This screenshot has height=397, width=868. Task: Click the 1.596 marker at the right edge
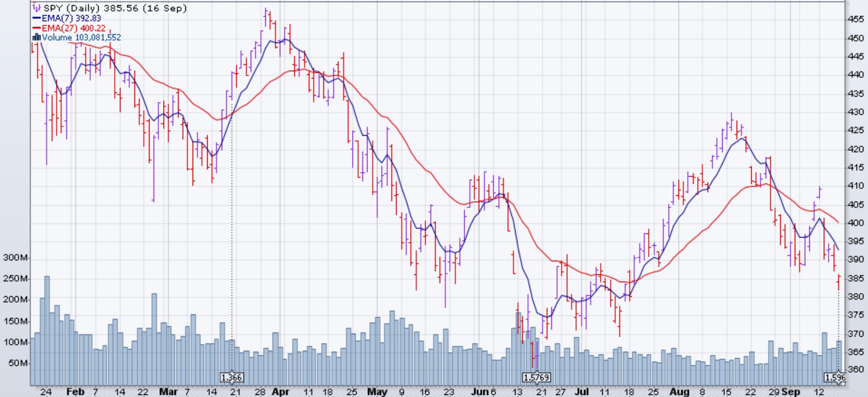click(835, 378)
